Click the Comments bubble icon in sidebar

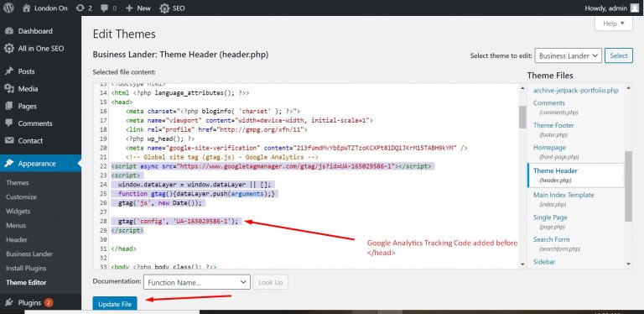point(9,123)
